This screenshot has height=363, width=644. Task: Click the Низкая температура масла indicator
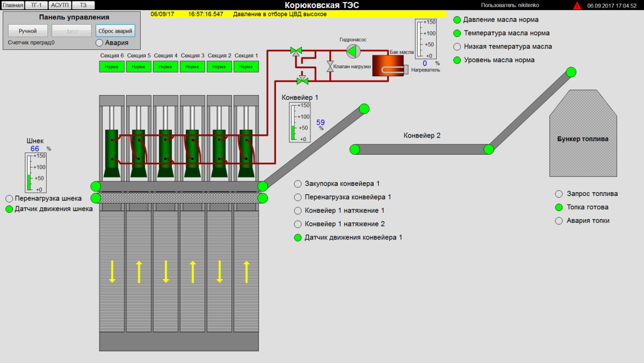[x=457, y=47]
